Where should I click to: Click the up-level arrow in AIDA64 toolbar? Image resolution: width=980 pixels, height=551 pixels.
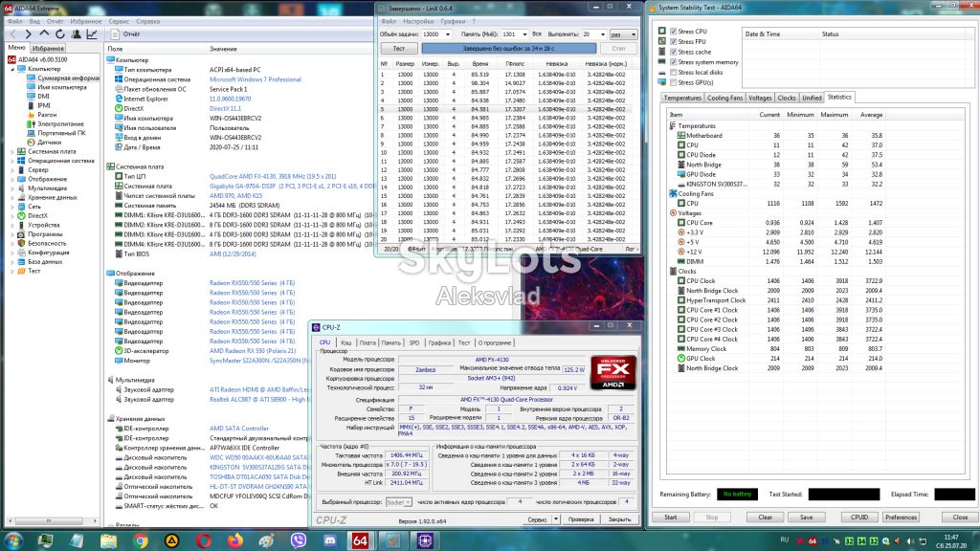pos(44,34)
